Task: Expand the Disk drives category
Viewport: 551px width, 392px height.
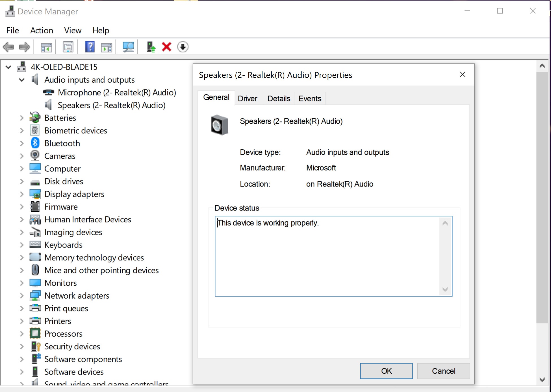Action: (22, 181)
